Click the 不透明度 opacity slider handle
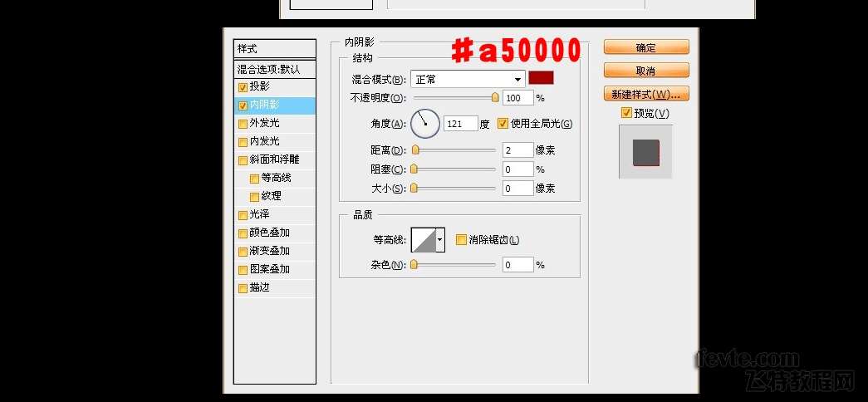This screenshot has width=868, height=402. tap(495, 97)
